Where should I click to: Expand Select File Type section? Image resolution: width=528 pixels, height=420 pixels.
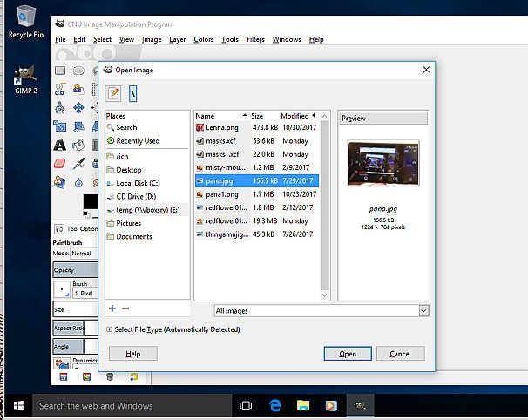coord(109,329)
